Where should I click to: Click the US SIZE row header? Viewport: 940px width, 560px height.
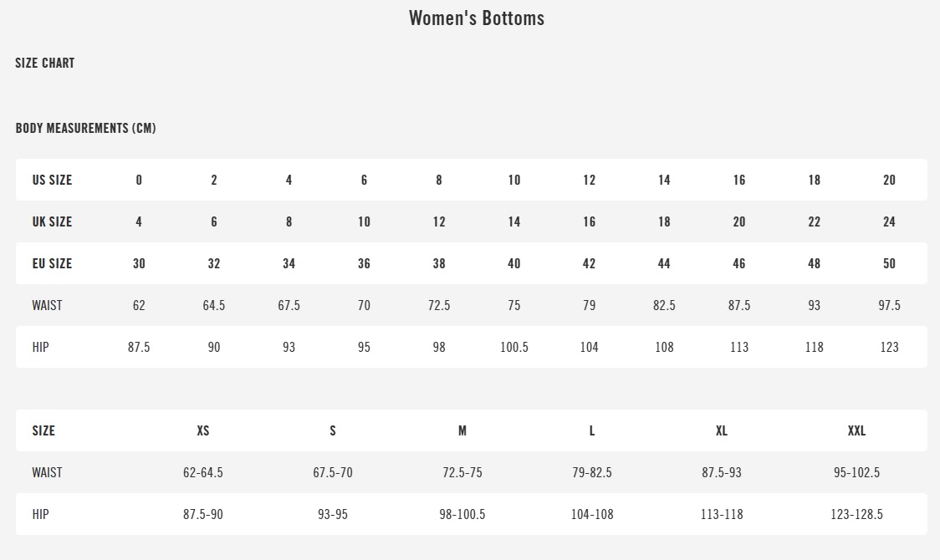52,180
